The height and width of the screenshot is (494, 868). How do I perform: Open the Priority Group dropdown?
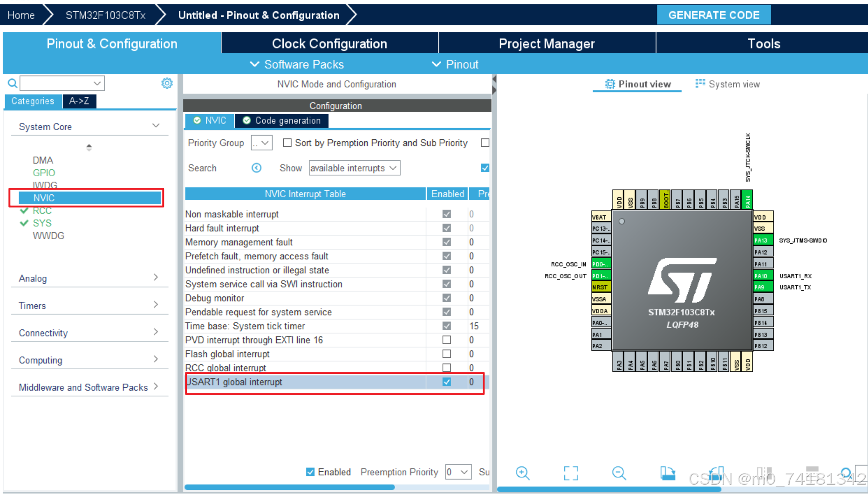(261, 143)
